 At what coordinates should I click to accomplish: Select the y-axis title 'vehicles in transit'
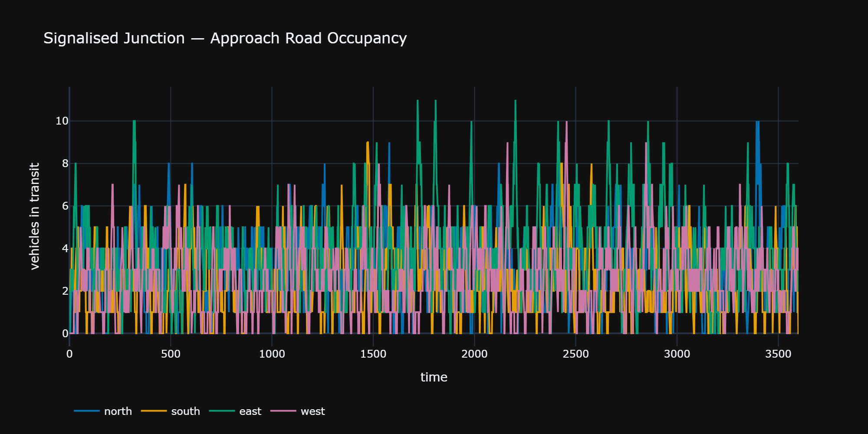34,216
